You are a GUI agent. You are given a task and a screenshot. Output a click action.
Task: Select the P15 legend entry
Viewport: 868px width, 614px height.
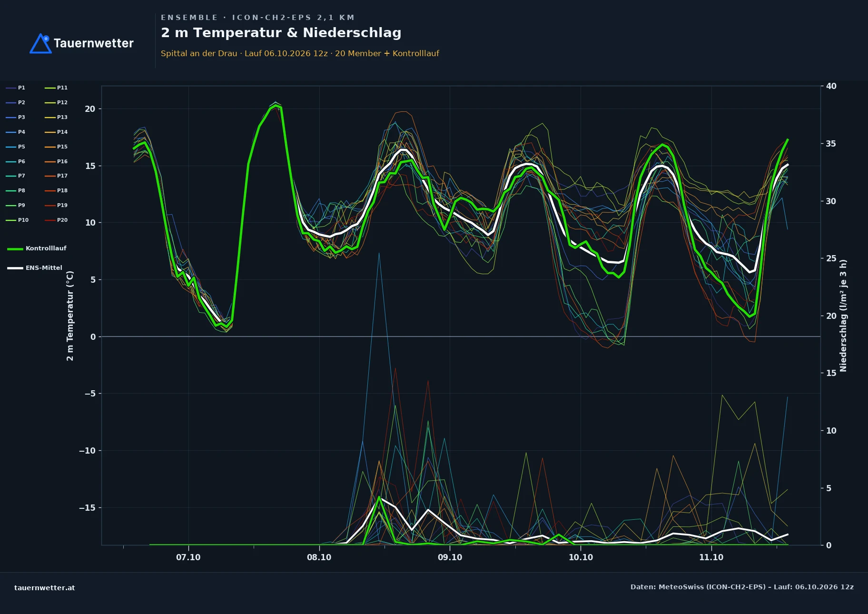point(56,147)
